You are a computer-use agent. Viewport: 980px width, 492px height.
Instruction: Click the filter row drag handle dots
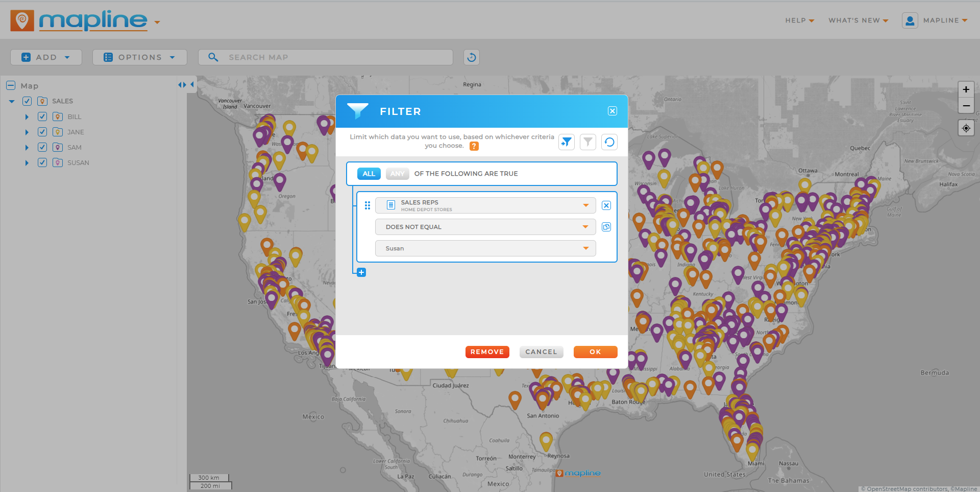click(x=367, y=205)
